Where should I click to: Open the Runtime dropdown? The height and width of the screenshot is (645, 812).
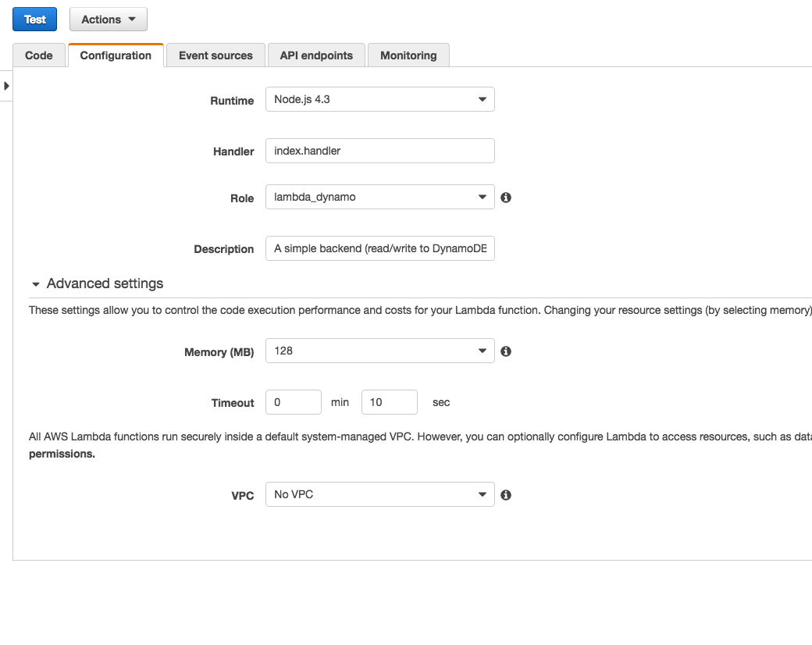tap(380, 99)
